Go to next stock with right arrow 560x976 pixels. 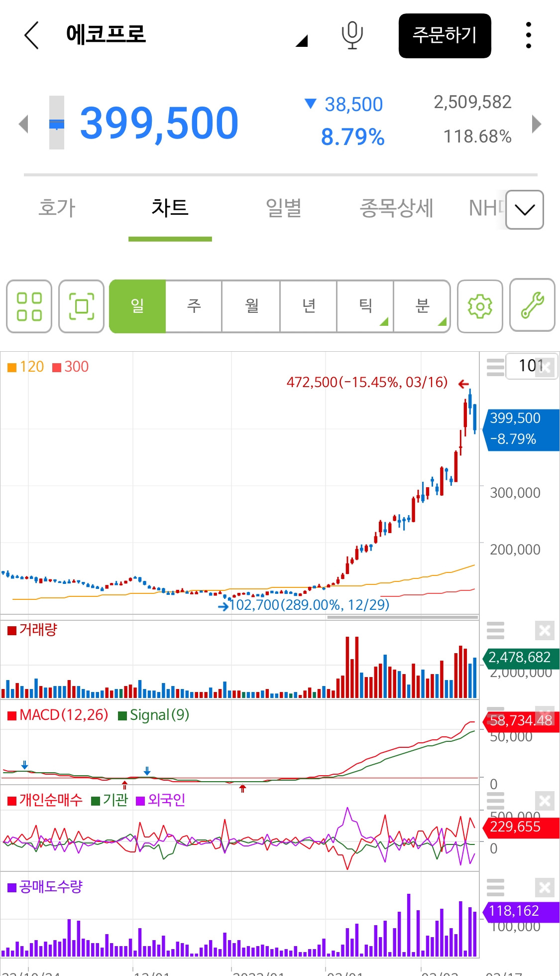(536, 124)
